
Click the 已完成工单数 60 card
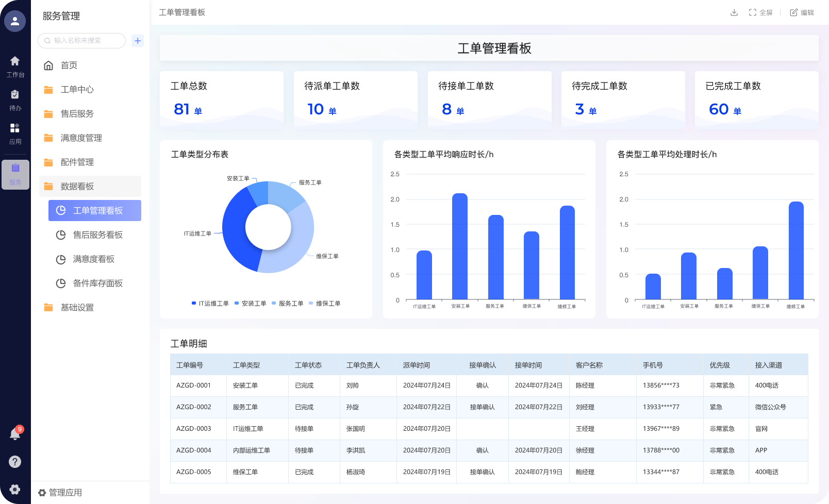pyautogui.click(x=757, y=99)
